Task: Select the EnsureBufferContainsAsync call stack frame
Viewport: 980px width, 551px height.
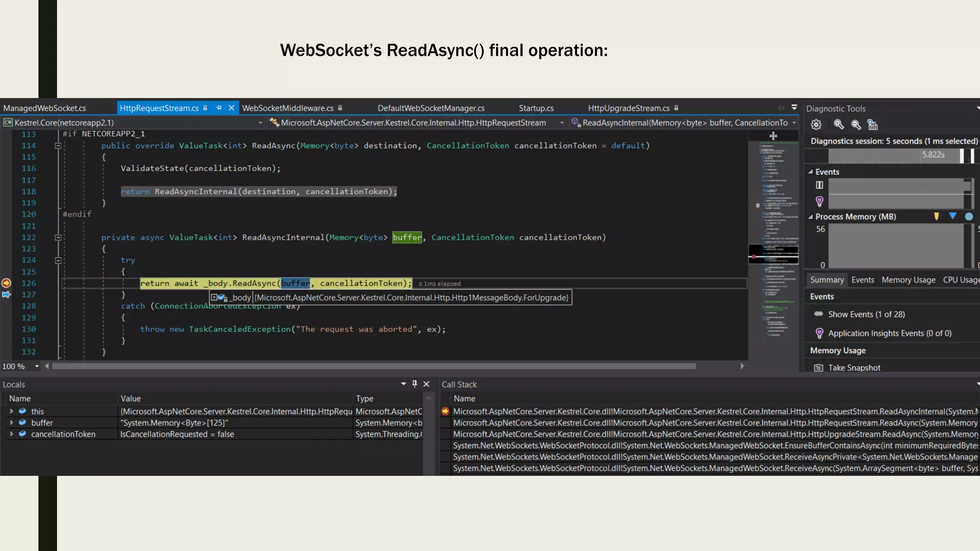Action: (715, 445)
